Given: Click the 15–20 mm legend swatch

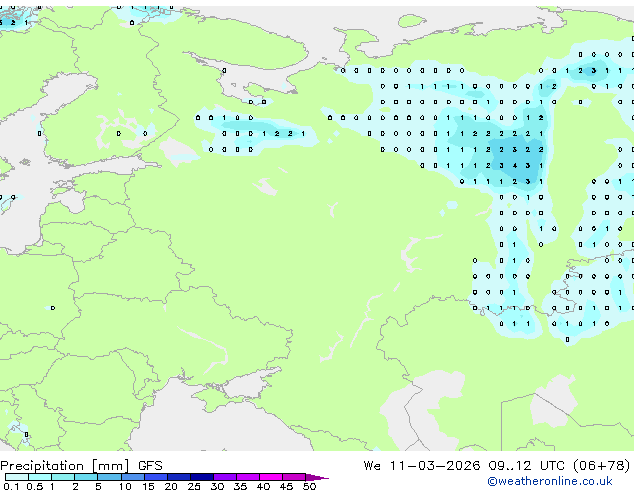Looking at the screenshot, I should [155, 477].
